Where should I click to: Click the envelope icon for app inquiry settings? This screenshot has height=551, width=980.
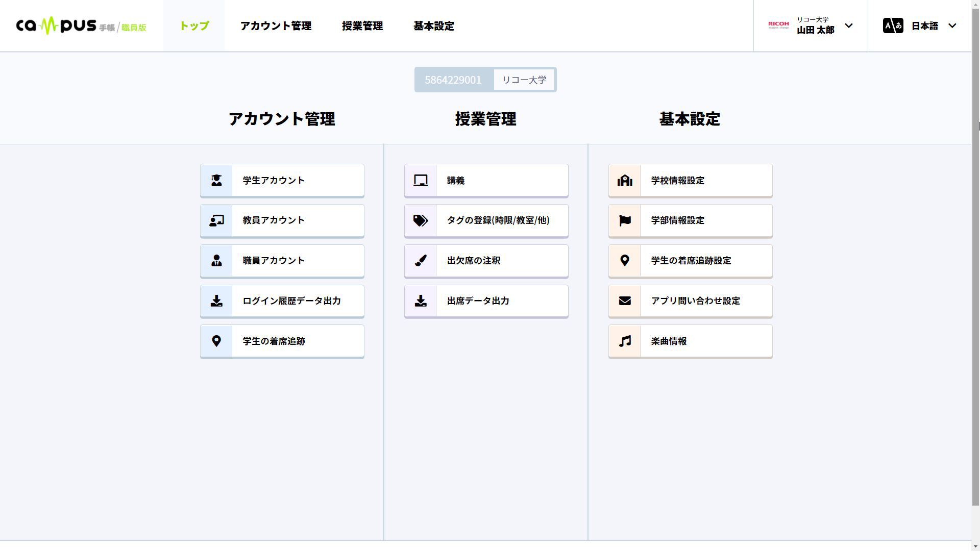click(625, 301)
